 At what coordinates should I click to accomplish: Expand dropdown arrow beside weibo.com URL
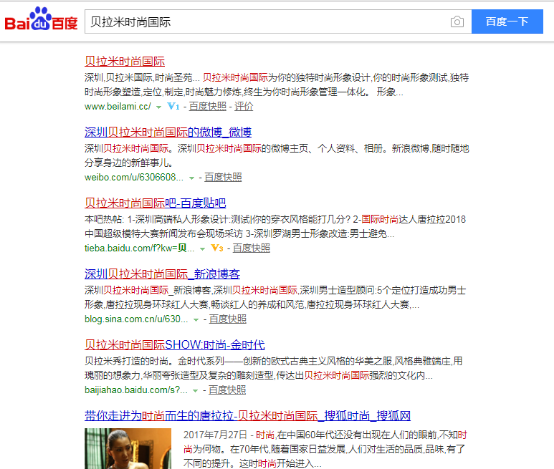click(x=191, y=178)
